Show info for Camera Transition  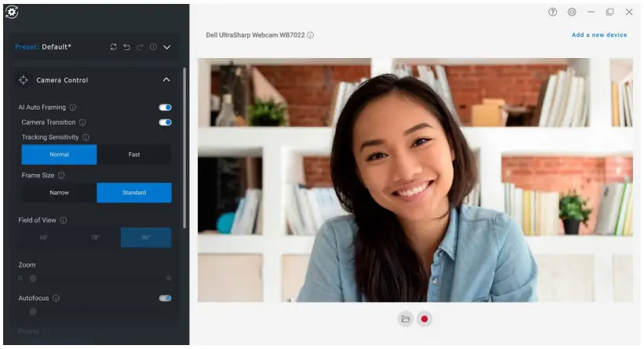pos(82,122)
